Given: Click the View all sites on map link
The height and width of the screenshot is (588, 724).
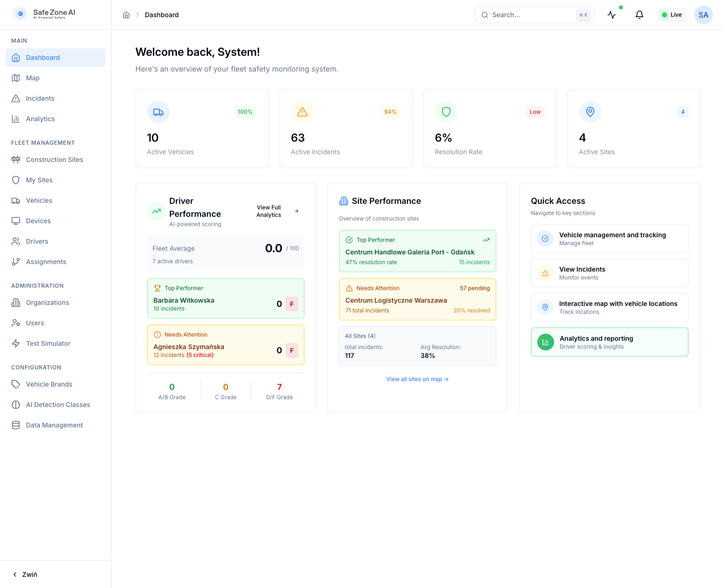Looking at the screenshot, I should 417,379.
